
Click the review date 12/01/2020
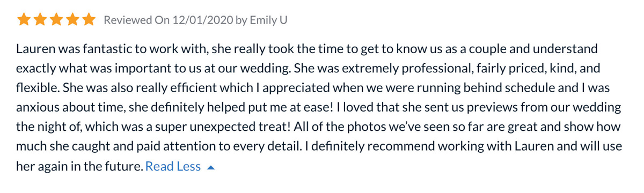202,20
